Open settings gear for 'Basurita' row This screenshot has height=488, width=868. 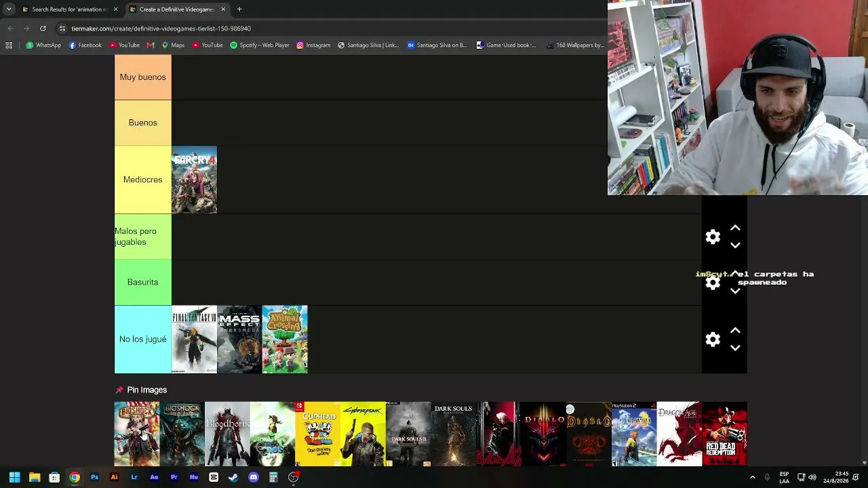(x=713, y=283)
